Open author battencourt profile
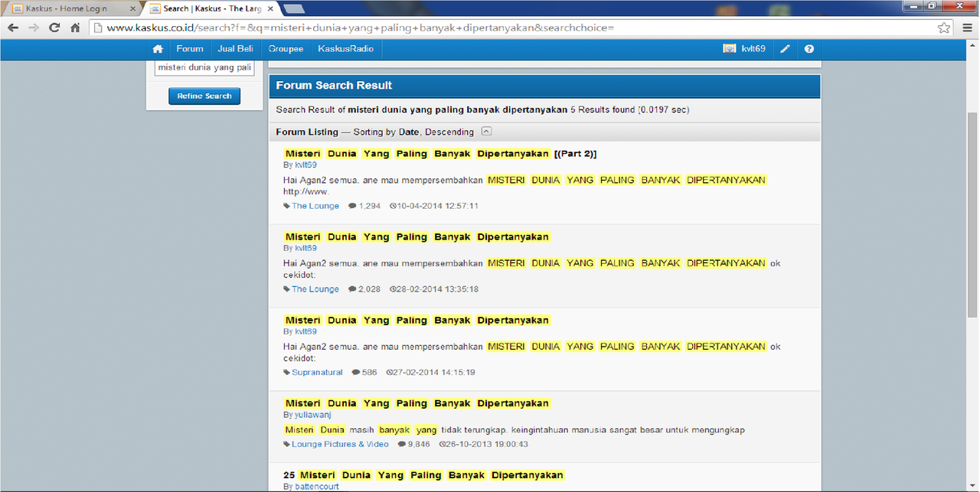The width and height of the screenshot is (980, 492). pyautogui.click(x=316, y=487)
